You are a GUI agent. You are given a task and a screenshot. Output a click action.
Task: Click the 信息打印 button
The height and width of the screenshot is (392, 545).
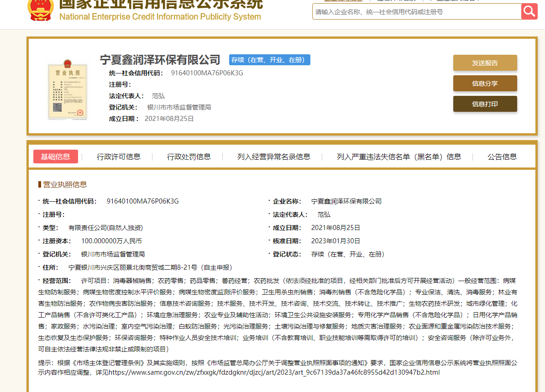coord(485,104)
